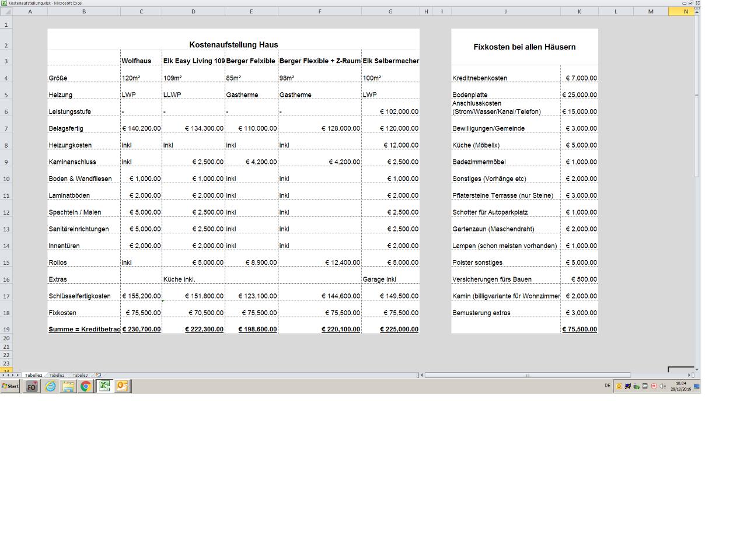Viewport: 747px width, 560px height.
Task: Select row header 7
Action: (6, 128)
